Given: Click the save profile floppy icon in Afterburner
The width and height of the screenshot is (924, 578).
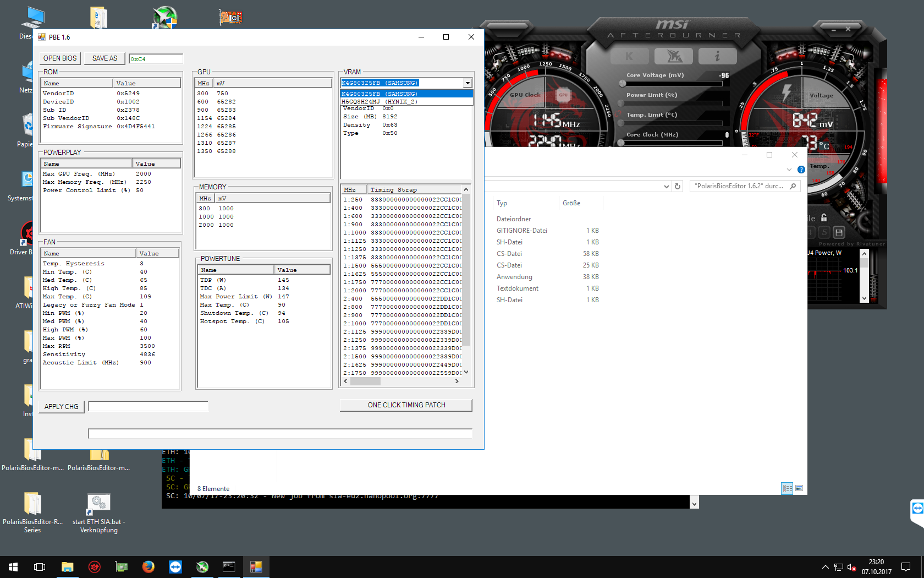Looking at the screenshot, I should point(839,232).
